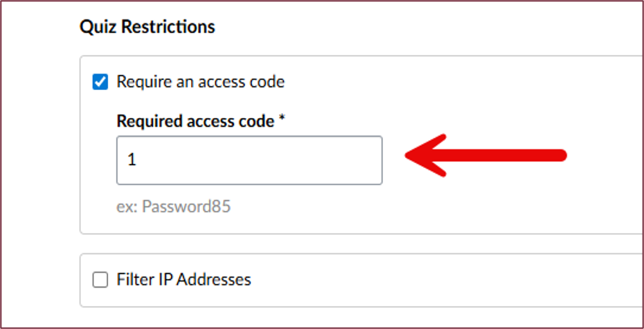
Task: Click the Require an access code label
Action: [200, 82]
